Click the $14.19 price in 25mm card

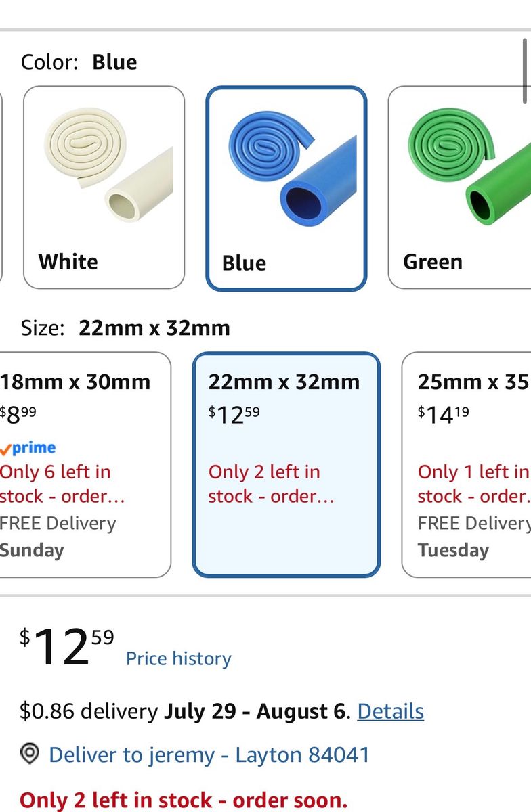click(444, 413)
